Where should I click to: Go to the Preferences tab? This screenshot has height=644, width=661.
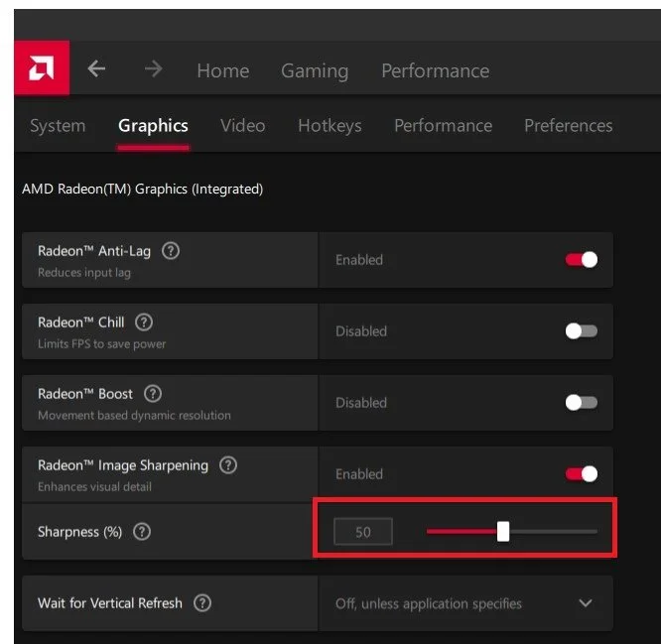coord(569,126)
